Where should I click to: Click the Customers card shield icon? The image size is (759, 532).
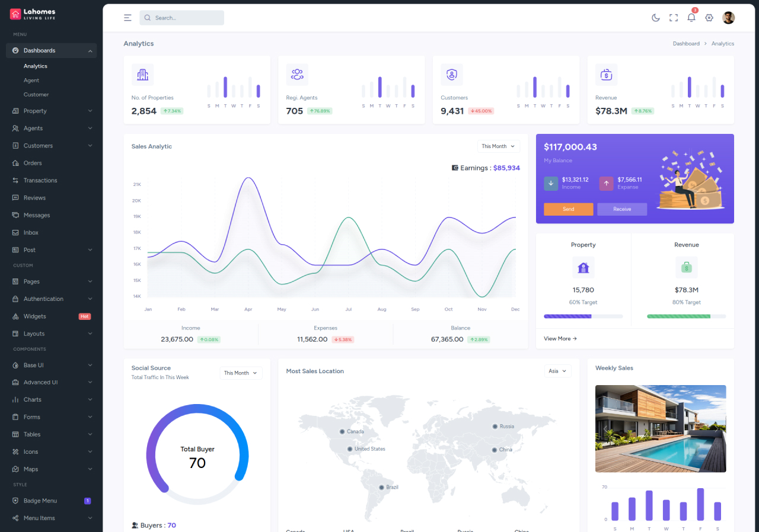tap(452, 75)
